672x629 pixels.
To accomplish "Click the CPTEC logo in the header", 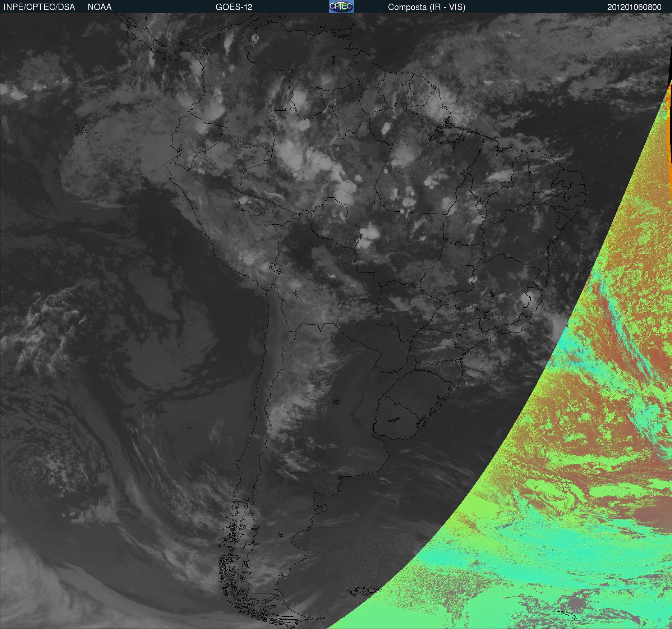I will [x=341, y=6].
